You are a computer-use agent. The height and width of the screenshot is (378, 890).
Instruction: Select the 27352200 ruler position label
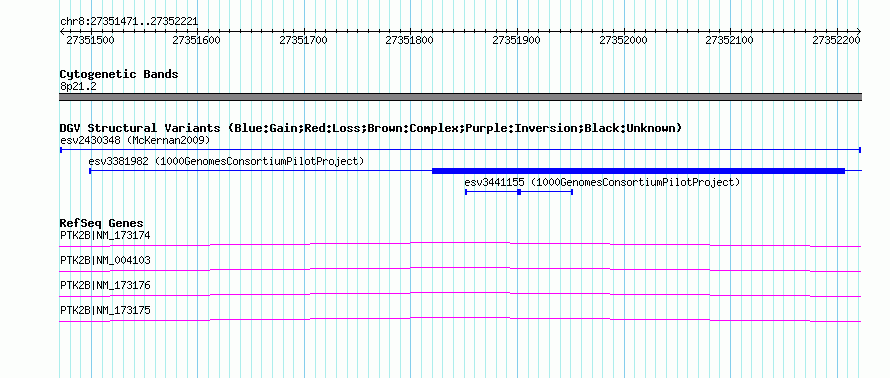point(836,40)
